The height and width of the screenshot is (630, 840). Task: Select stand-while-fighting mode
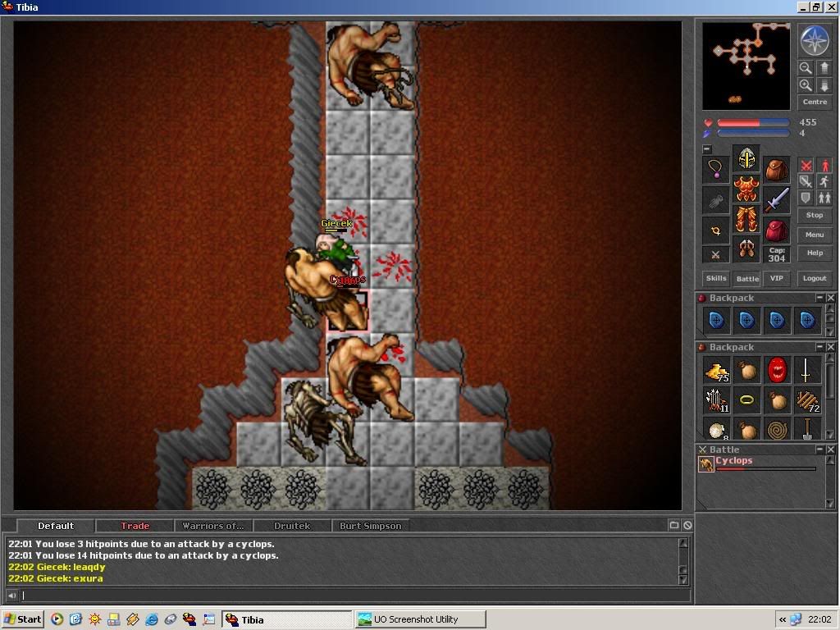click(x=824, y=166)
